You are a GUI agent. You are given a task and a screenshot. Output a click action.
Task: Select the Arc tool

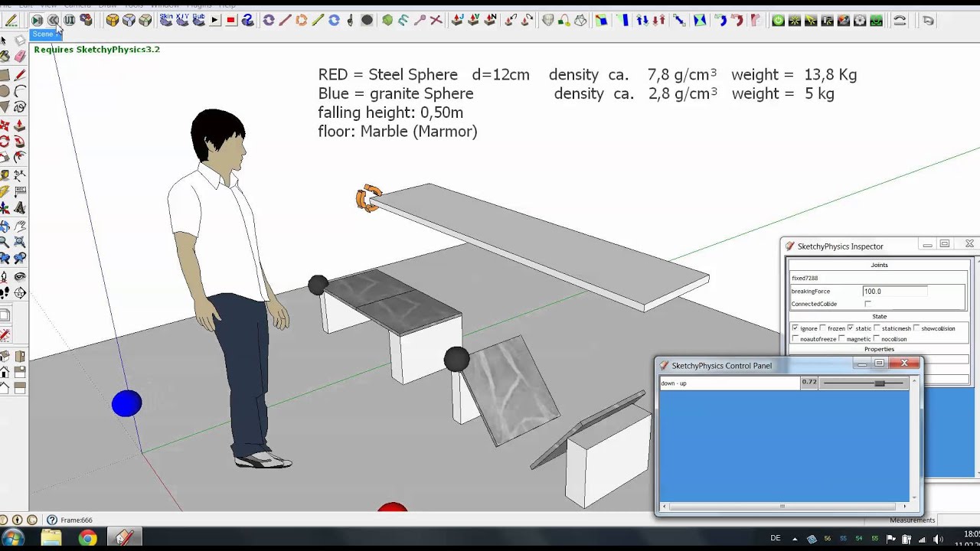tap(20, 91)
